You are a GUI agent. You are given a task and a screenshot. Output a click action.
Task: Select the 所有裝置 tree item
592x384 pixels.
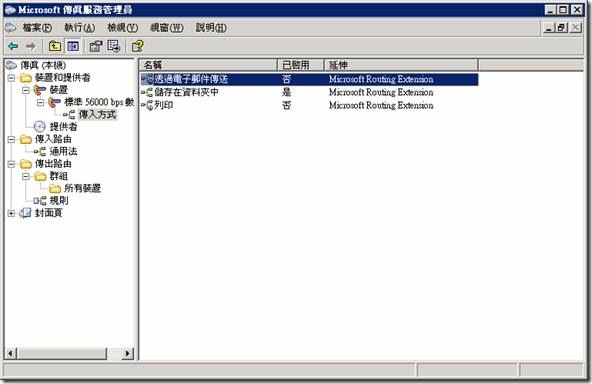pyautogui.click(x=82, y=188)
